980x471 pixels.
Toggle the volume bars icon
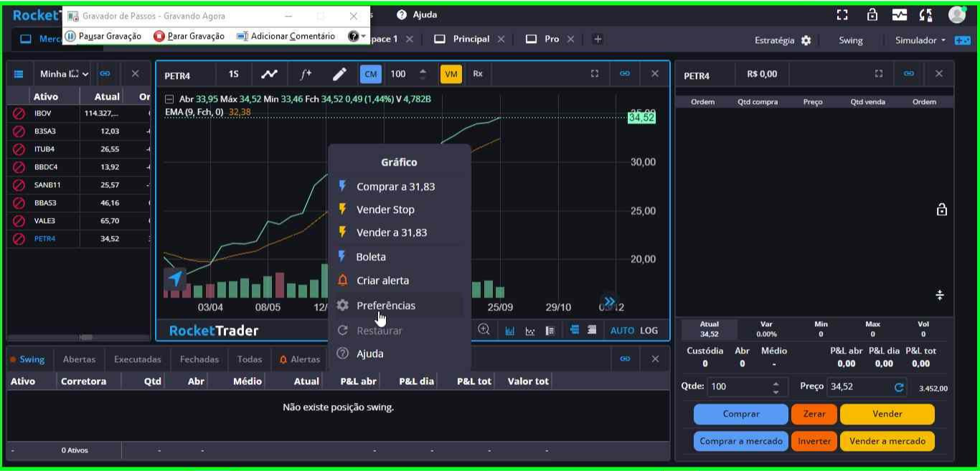(510, 330)
